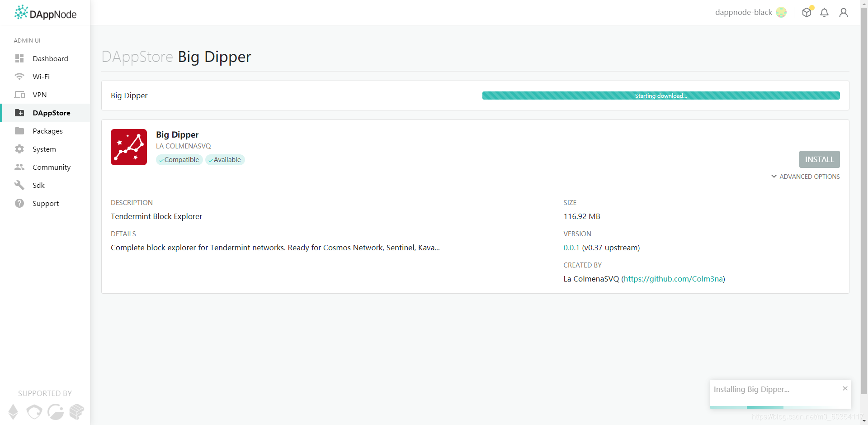The width and height of the screenshot is (868, 425).
Task: Click the page scrollbar up arrow
Action: [x=864, y=4]
